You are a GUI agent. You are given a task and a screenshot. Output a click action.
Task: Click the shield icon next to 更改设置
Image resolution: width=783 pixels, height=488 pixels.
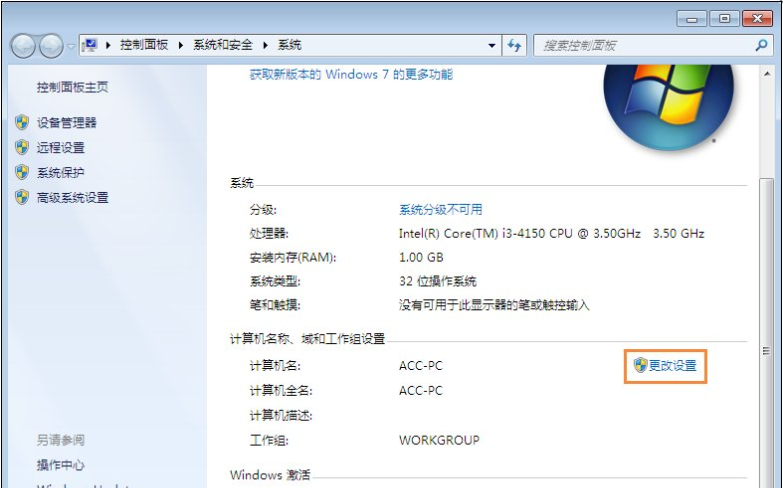pyautogui.click(x=640, y=365)
